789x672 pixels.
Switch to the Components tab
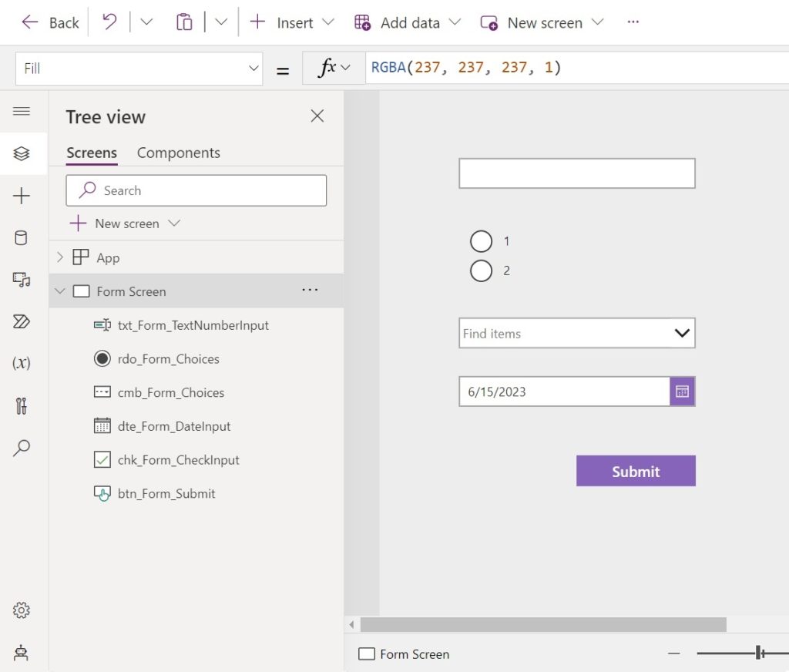pyautogui.click(x=178, y=153)
